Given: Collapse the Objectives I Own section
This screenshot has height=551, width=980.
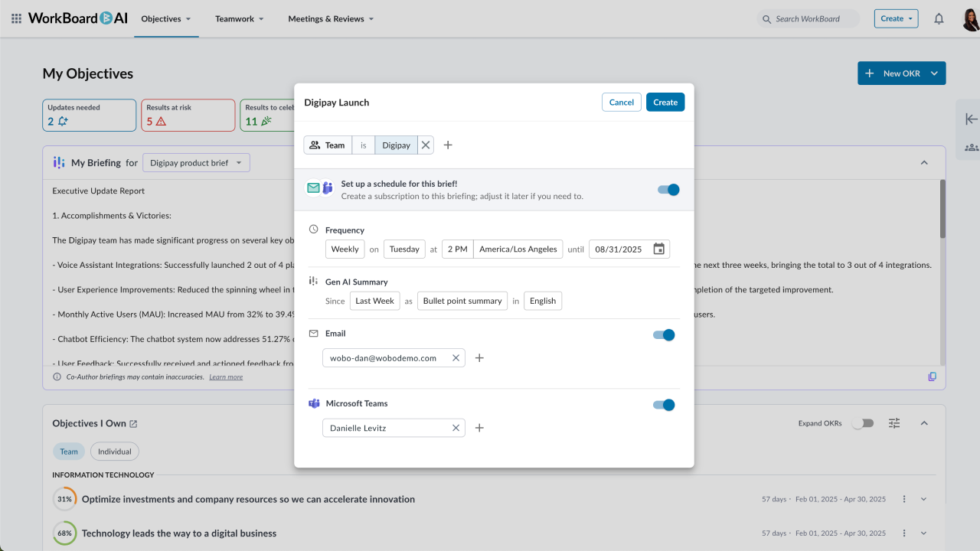Looking at the screenshot, I should tap(924, 423).
